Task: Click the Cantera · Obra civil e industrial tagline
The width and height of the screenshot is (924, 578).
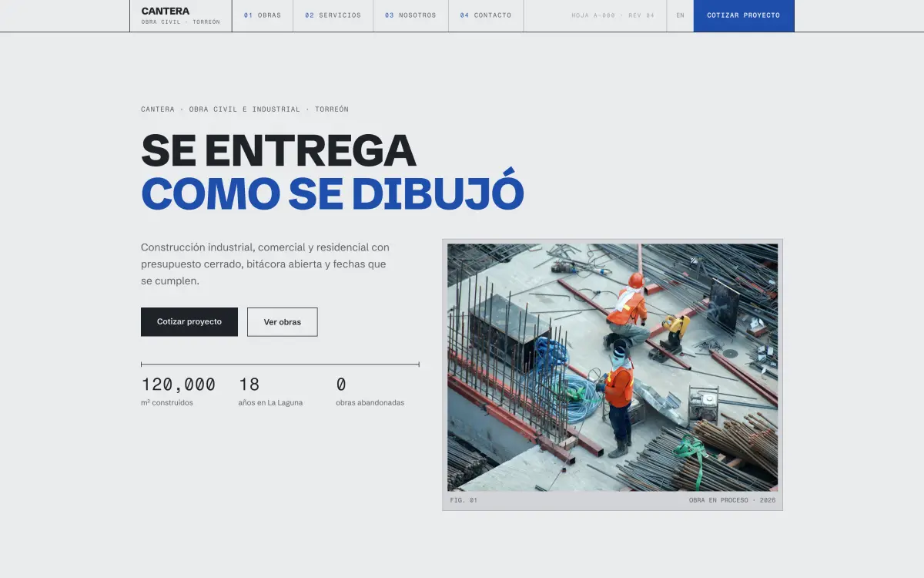Action: pos(245,109)
